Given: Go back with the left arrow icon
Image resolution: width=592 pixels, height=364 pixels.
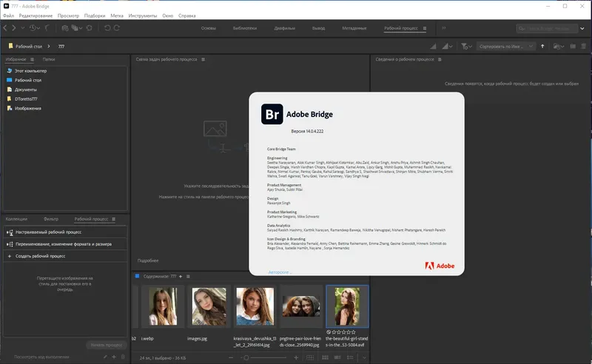Looking at the screenshot, I should tap(5, 28).
